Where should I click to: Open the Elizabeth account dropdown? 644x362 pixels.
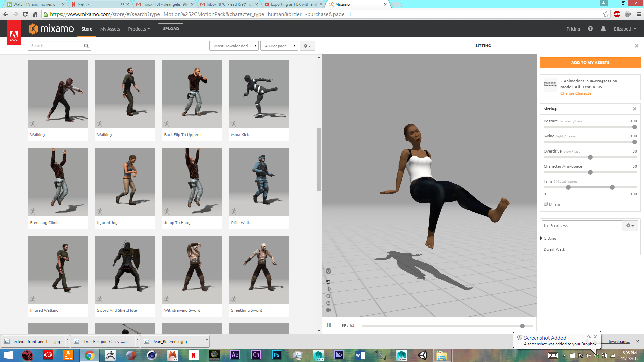click(x=625, y=29)
